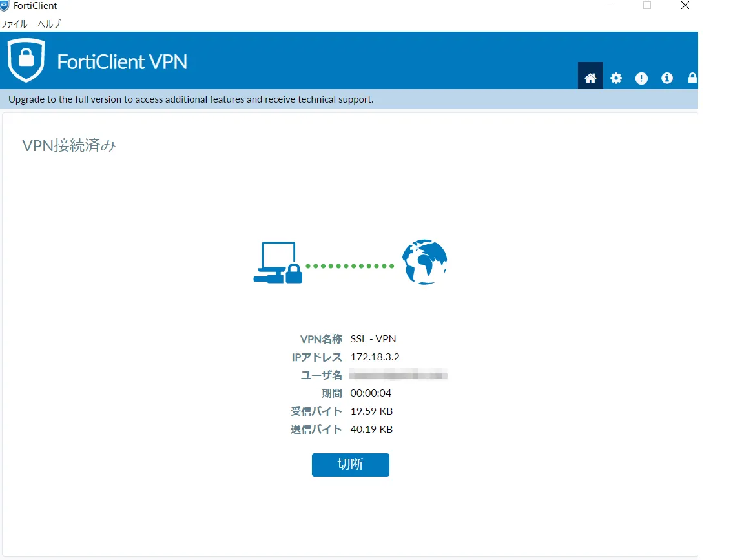Image resolution: width=744 pixels, height=560 pixels.
Task: Minimize the FortiClient window
Action: tap(610, 5)
